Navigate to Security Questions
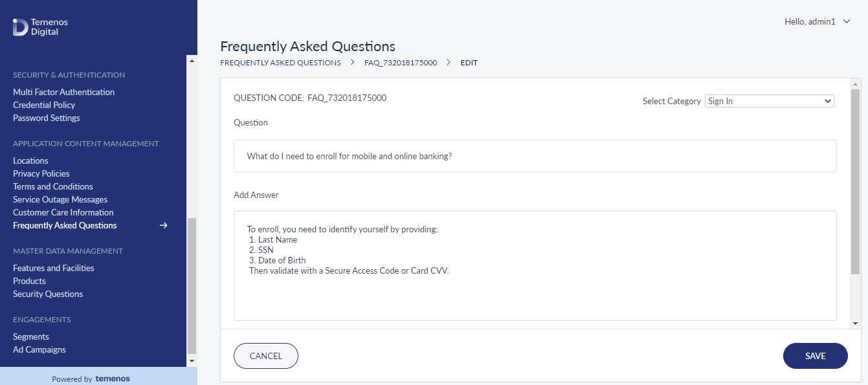 pos(48,294)
